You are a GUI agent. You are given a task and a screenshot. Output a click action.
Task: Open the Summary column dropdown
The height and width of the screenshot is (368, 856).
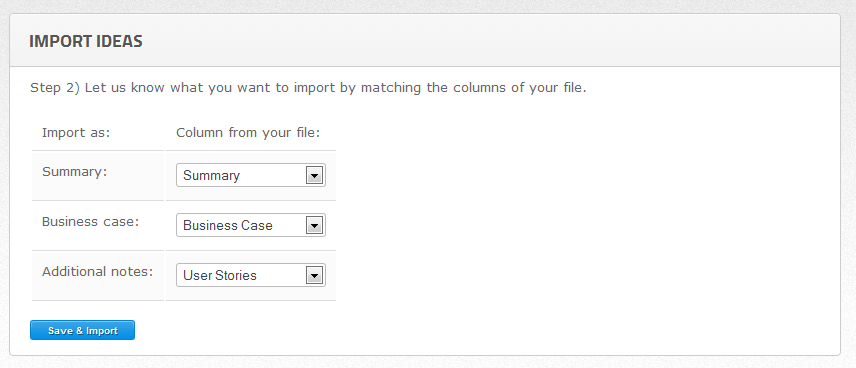(251, 175)
